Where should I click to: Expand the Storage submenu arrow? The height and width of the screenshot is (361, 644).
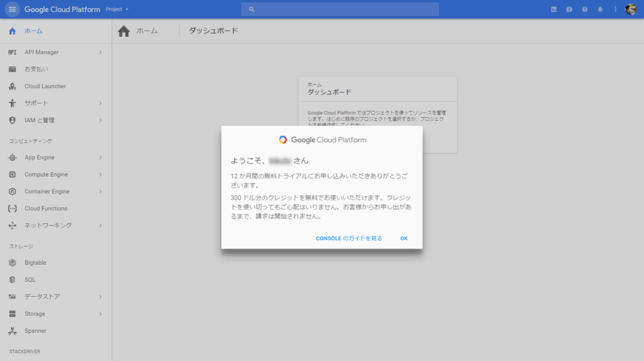[100, 314]
